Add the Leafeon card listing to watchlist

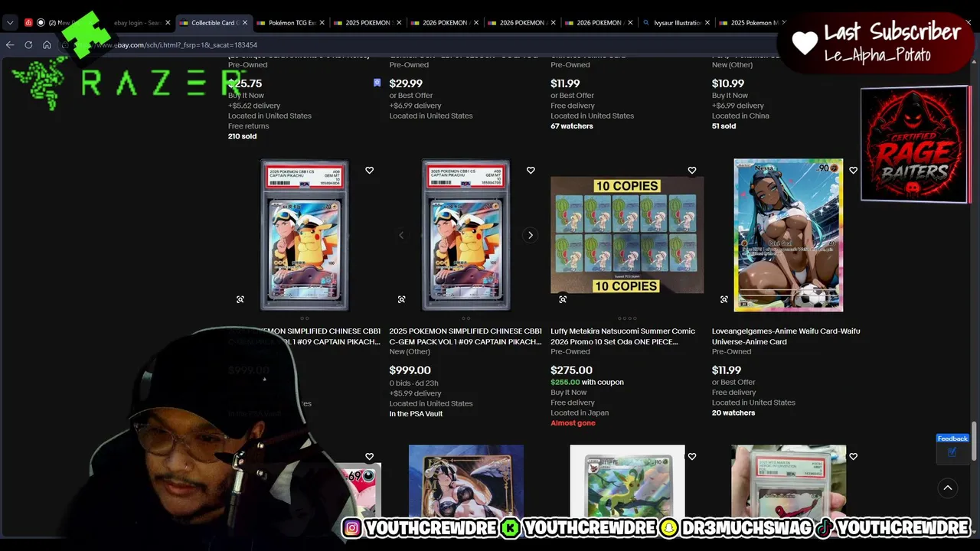click(x=692, y=457)
